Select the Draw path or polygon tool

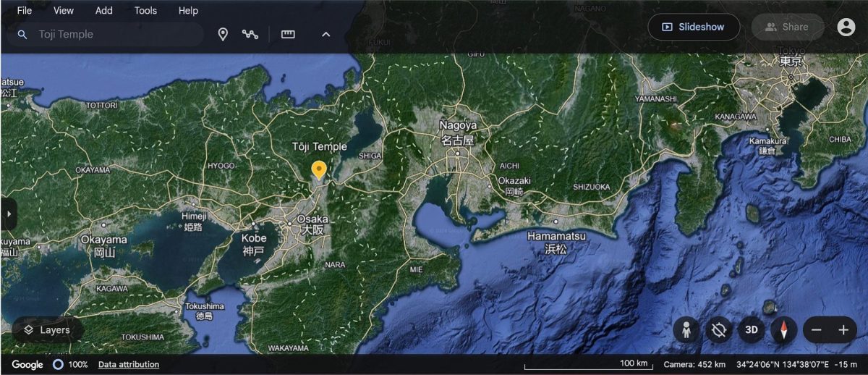pyautogui.click(x=250, y=34)
